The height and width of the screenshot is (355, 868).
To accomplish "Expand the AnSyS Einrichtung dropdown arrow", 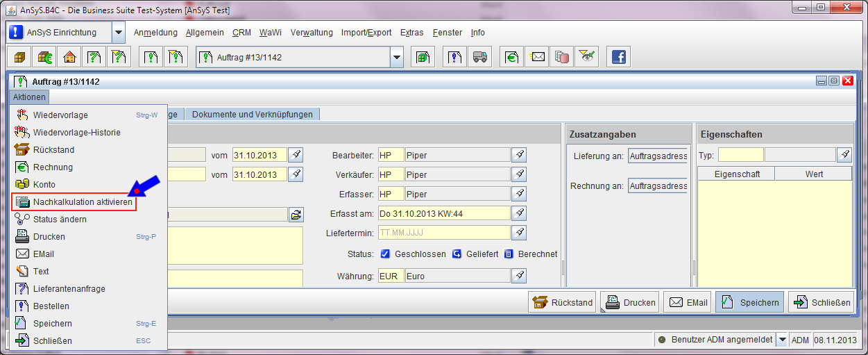I will (x=118, y=33).
